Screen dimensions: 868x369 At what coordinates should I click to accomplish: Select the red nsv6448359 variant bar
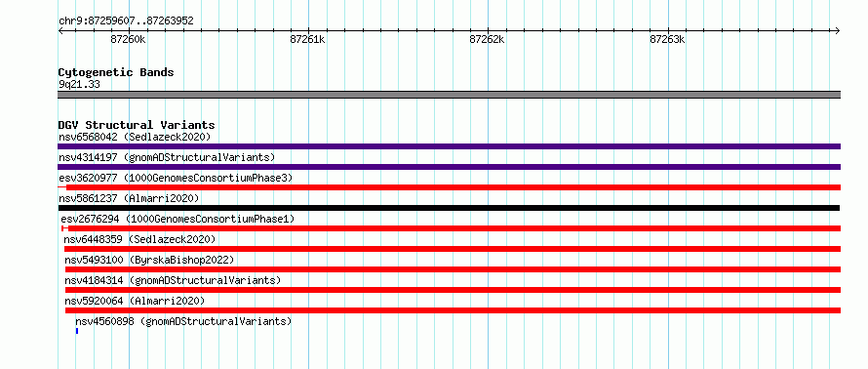[453, 249]
